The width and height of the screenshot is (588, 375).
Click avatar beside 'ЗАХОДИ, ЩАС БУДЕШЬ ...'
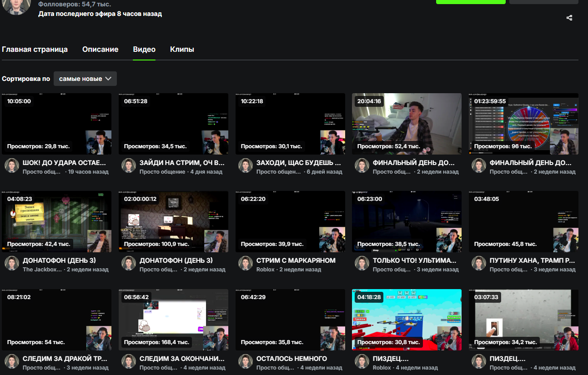coord(246,165)
